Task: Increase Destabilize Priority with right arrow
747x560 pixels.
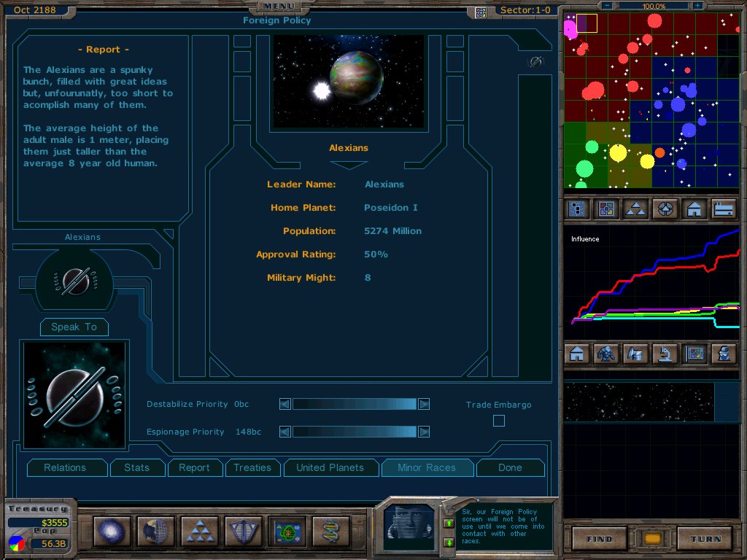Action: 424,404
